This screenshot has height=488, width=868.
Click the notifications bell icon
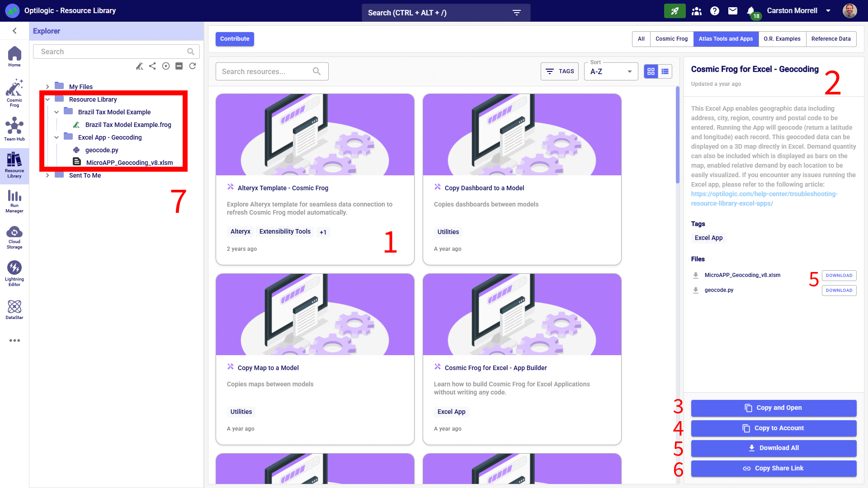tap(750, 11)
